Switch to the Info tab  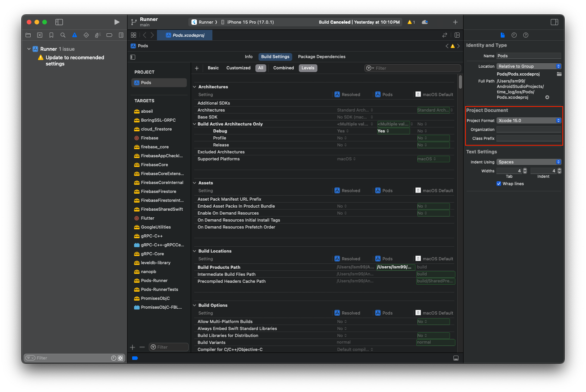(x=249, y=57)
